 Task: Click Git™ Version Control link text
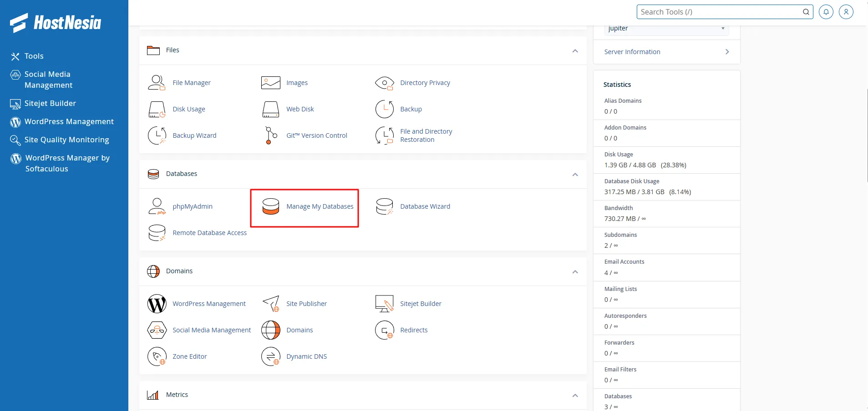point(317,135)
